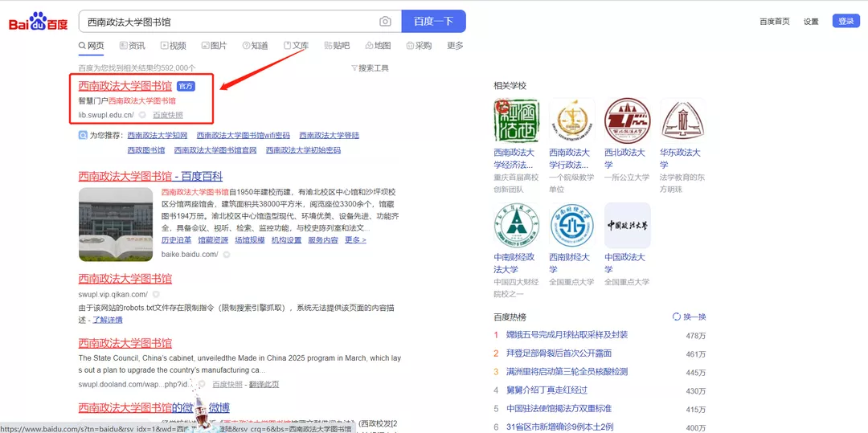Expand the 更多 tab menu
The image size is (868, 433).
point(455,46)
